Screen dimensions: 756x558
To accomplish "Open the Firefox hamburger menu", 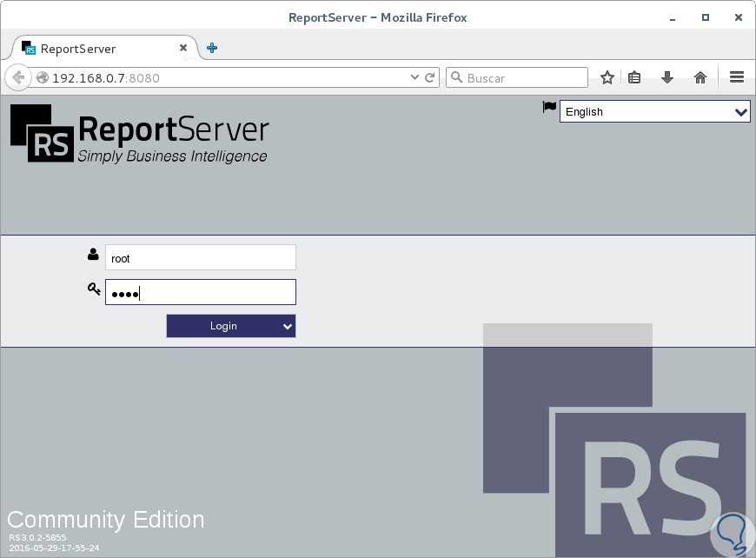I will pos(737,77).
